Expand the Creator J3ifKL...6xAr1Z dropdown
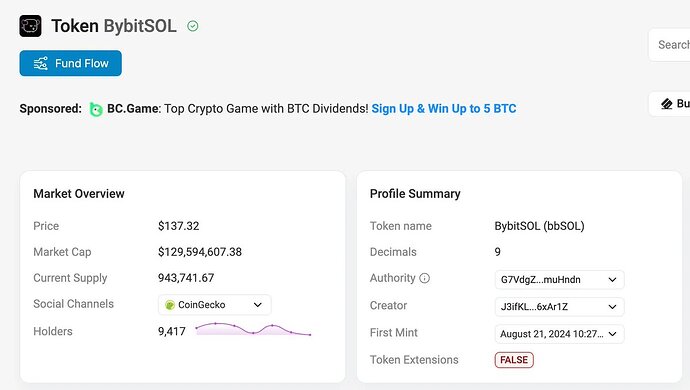 point(559,307)
